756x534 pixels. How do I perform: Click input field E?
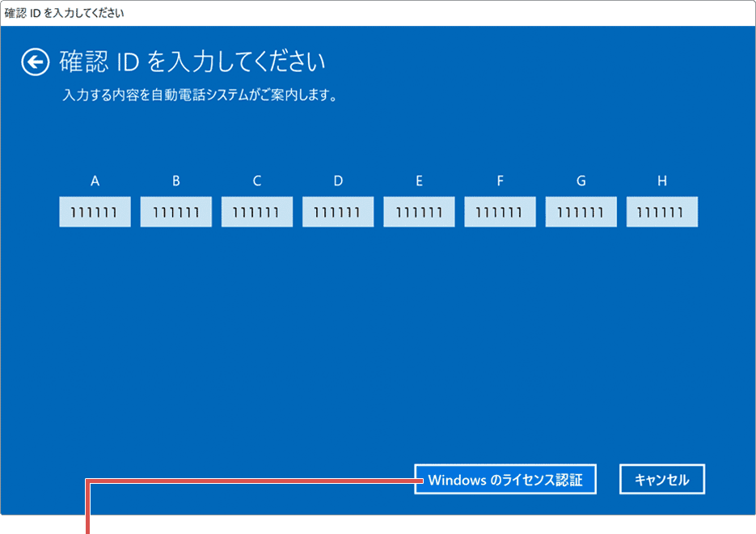tap(419, 211)
